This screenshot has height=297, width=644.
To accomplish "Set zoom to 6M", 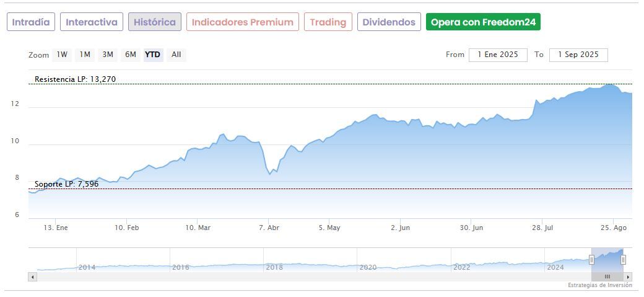I will pyautogui.click(x=131, y=55).
